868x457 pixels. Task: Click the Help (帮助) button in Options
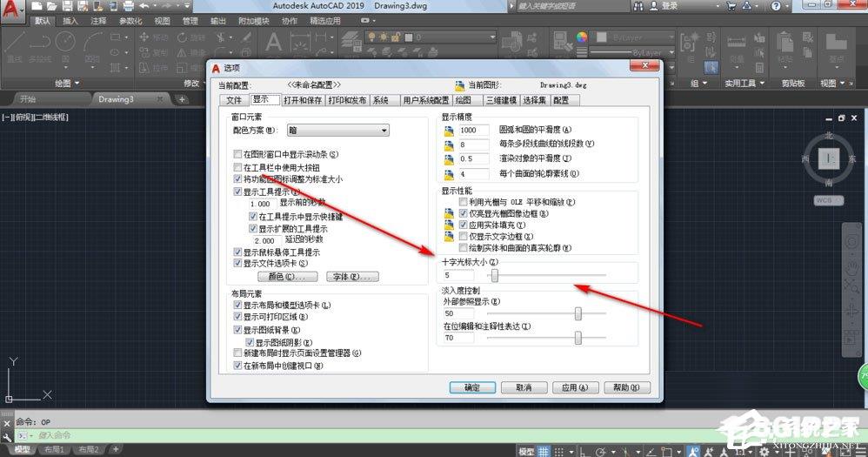point(626,387)
